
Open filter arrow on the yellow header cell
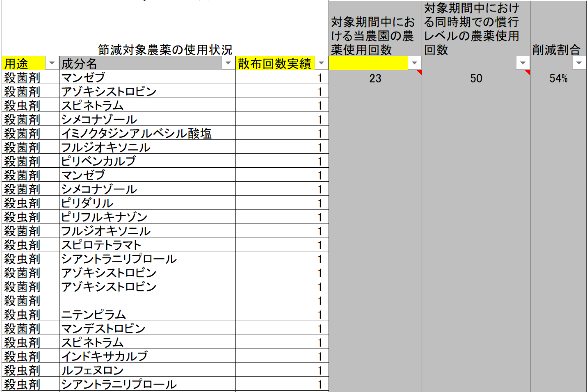(414, 63)
